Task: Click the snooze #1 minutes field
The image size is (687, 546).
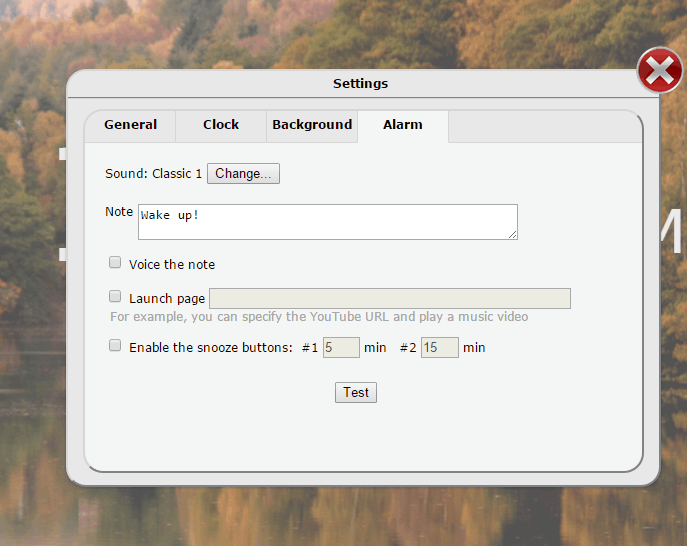Action: click(341, 347)
